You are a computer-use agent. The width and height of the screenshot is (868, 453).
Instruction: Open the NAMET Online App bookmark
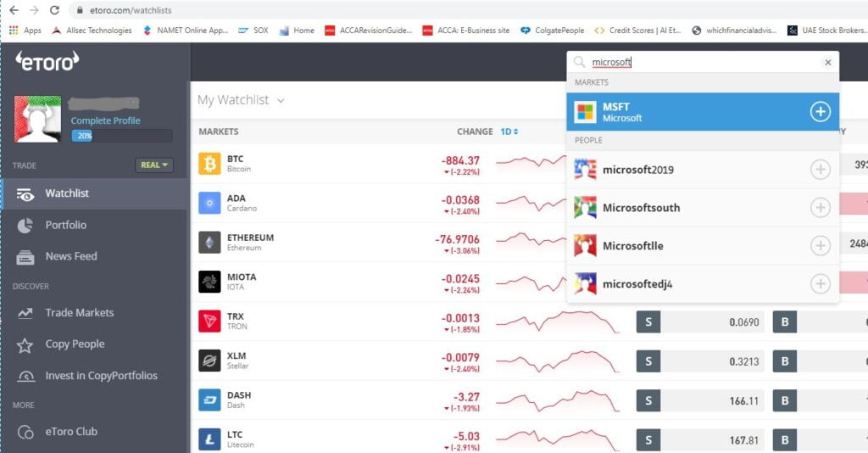pos(186,31)
